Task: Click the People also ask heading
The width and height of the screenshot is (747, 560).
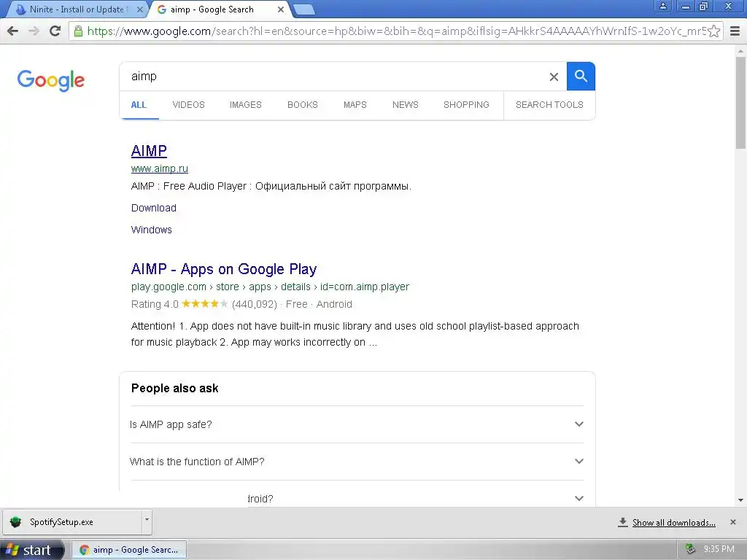Action: [x=175, y=389]
